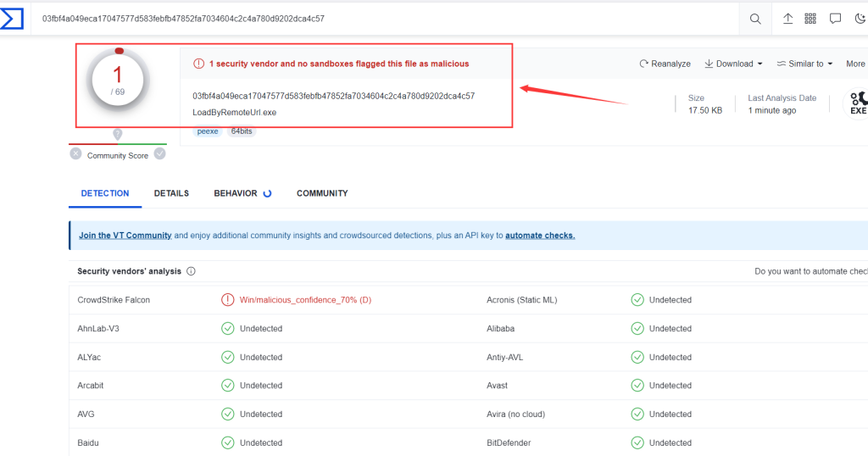
Task: Click Acronis (Static ML) undetected check icon
Action: click(x=637, y=300)
